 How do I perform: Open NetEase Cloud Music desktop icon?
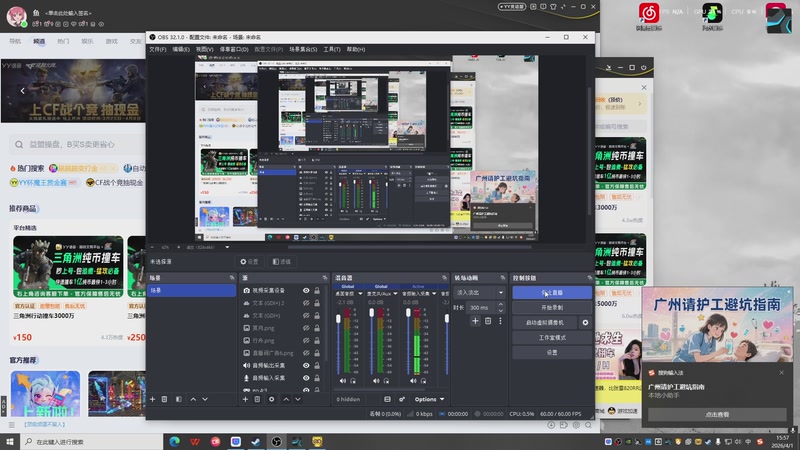[648, 16]
